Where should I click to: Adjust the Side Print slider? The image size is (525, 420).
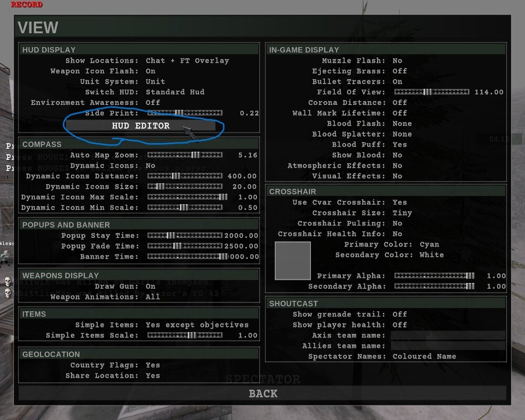pos(185,113)
